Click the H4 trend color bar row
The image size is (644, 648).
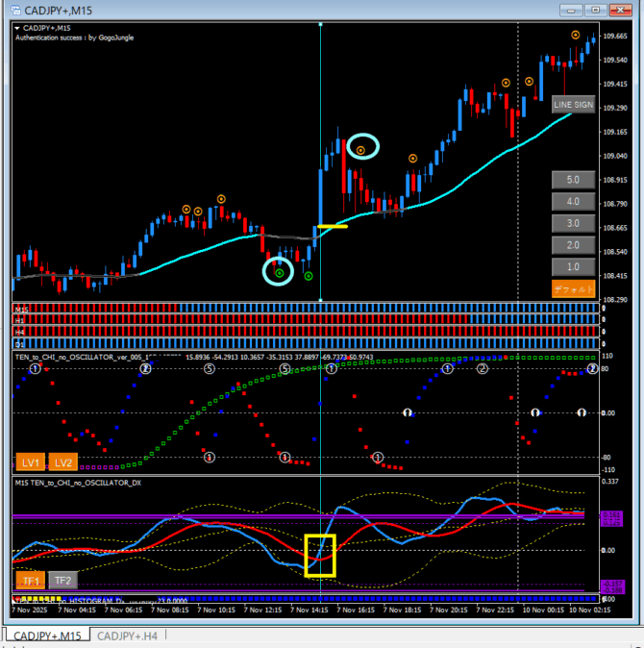(308, 331)
